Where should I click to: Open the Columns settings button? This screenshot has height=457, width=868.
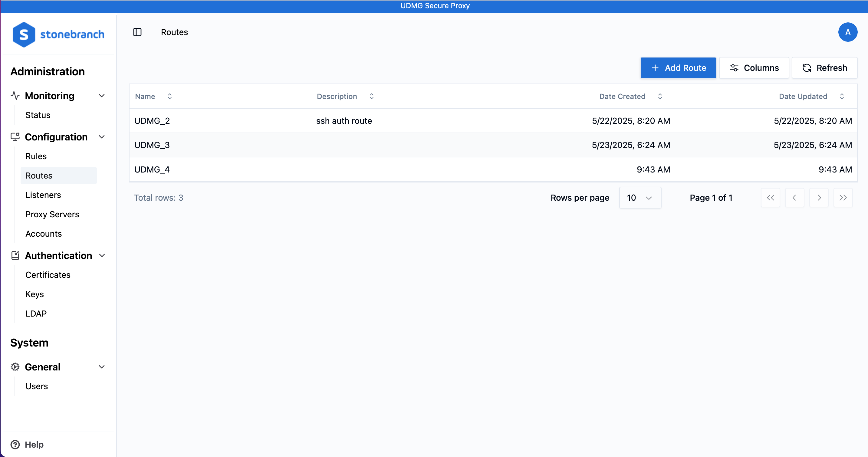click(754, 68)
